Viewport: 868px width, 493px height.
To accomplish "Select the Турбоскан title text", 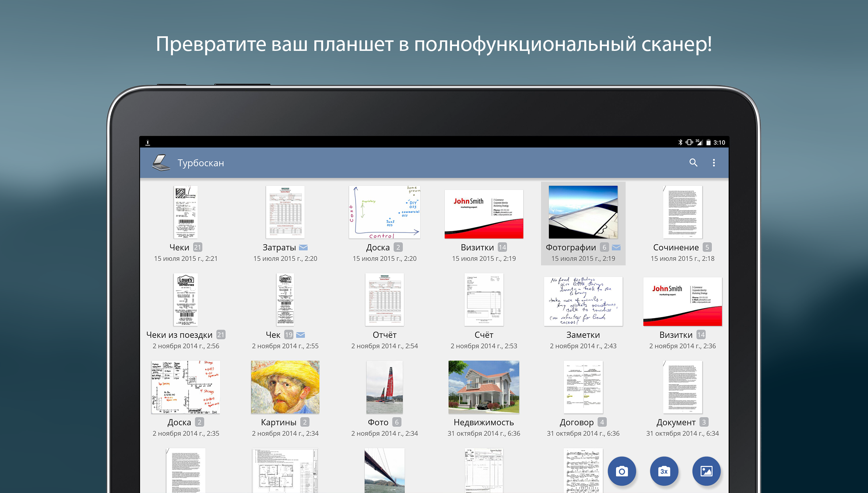I will pos(201,163).
